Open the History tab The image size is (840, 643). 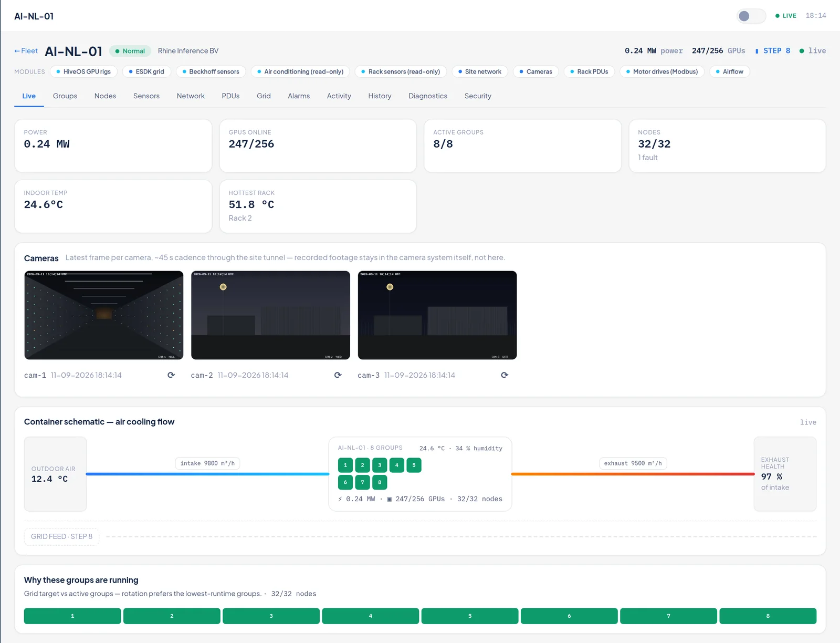[380, 96]
